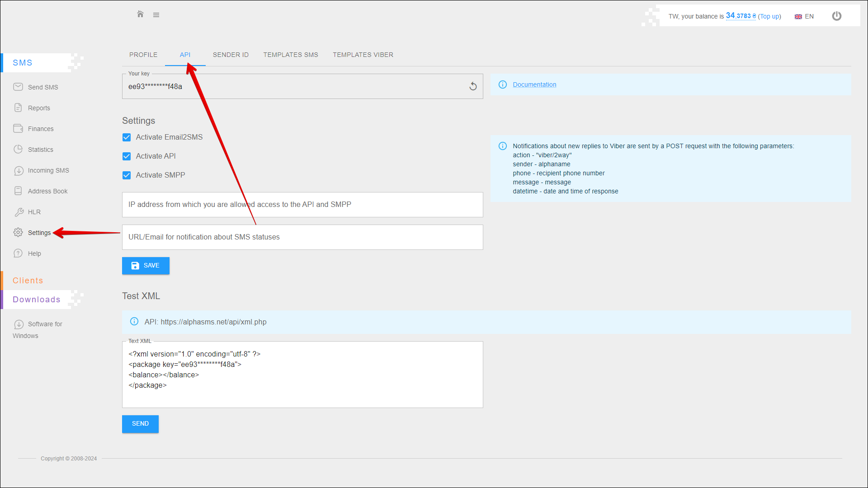Open HLR wrench icon in sidebar
The image size is (868, 488).
click(19, 212)
